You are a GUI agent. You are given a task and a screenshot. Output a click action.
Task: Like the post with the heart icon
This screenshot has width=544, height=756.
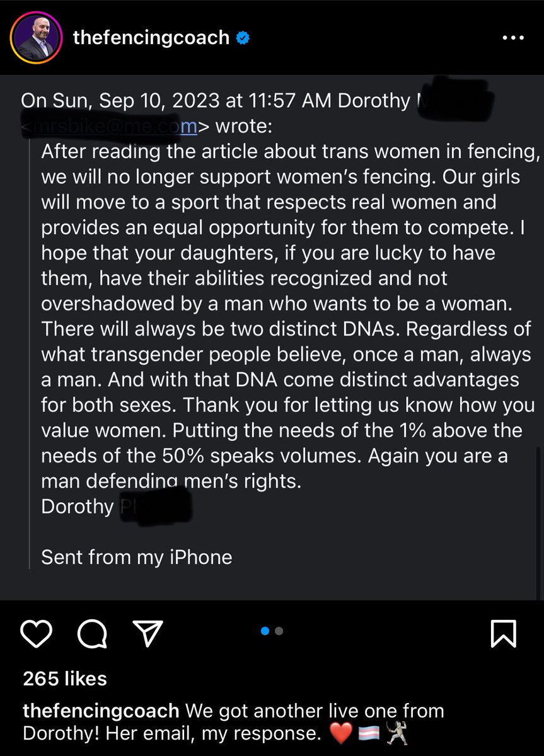pos(37,633)
